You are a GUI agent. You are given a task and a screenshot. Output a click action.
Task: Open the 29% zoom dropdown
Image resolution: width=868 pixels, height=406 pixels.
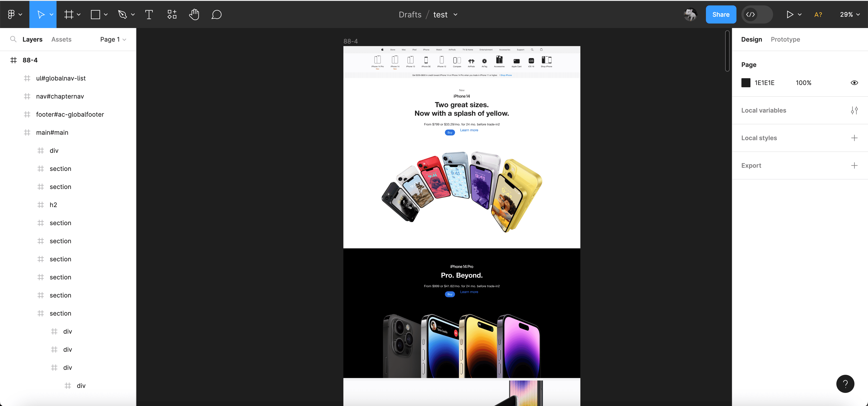point(849,14)
